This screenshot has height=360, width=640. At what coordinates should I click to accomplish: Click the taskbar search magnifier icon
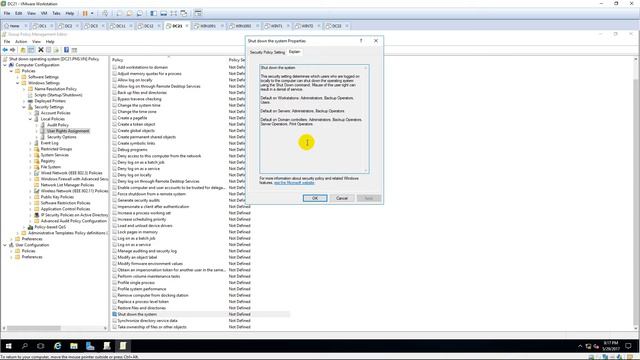click(24, 346)
